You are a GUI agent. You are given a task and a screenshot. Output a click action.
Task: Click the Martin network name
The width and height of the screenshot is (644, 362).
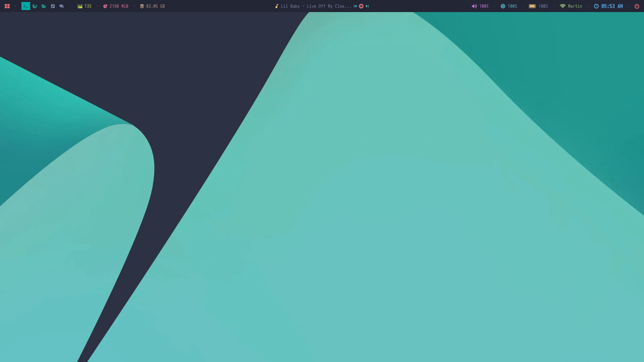(575, 6)
